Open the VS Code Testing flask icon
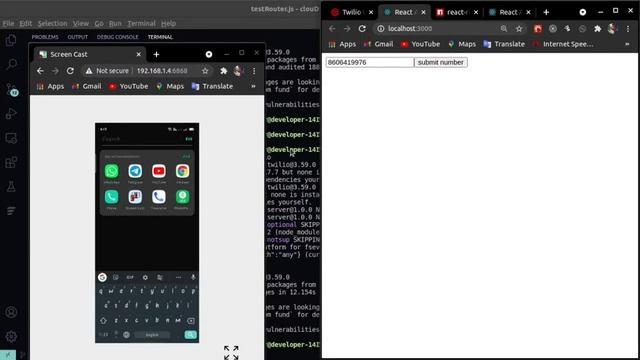 coord(11,187)
